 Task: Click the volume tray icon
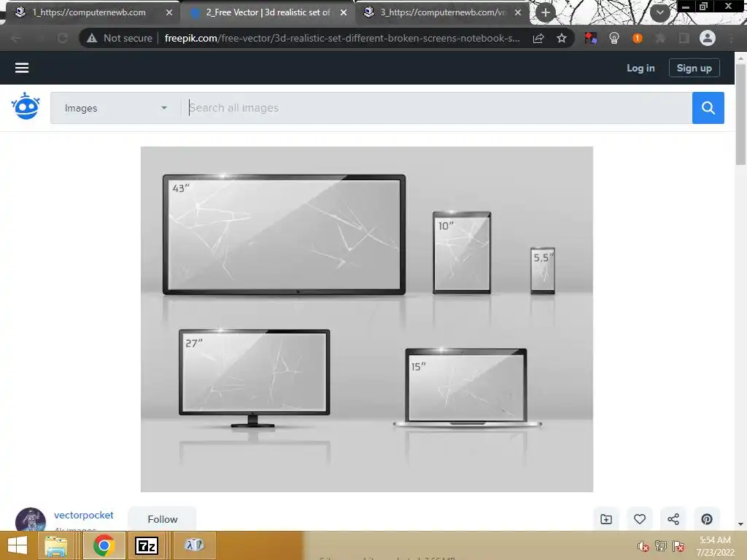click(x=643, y=547)
